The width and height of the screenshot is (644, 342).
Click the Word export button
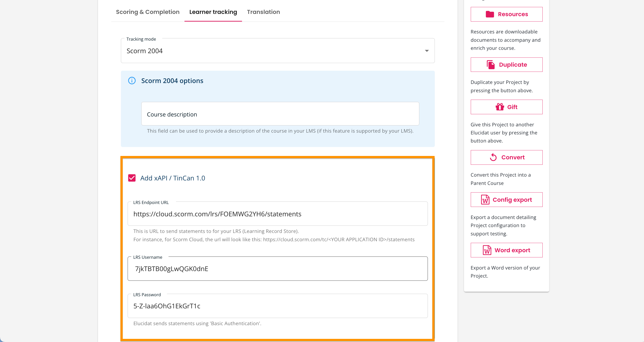click(x=506, y=250)
